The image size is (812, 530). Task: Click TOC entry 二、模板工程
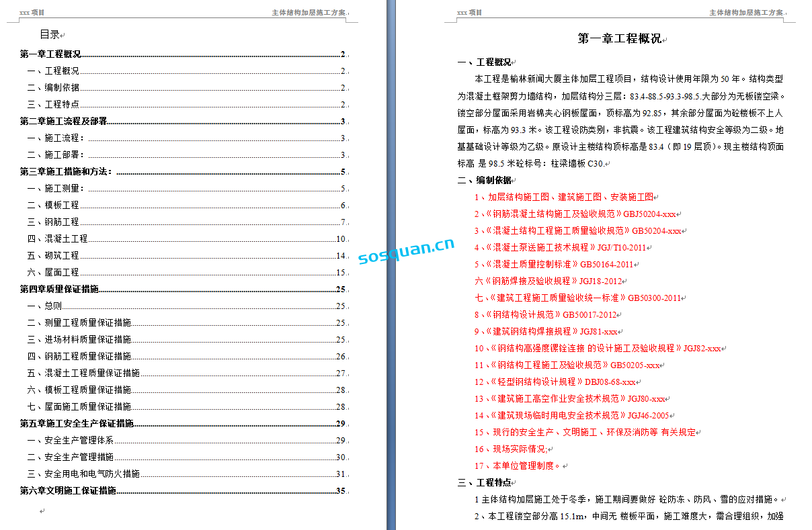tap(53, 206)
